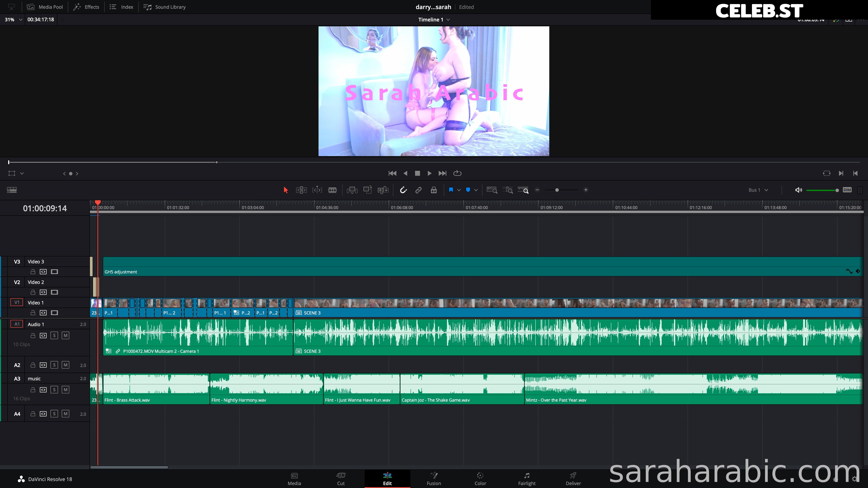868x488 pixels.
Task: Click the Match Frame icon in viewer
Action: [827, 174]
